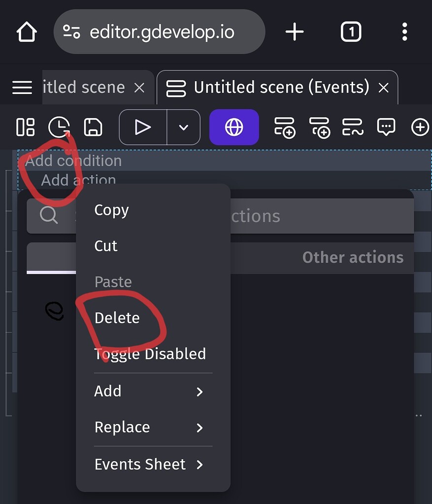The height and width of the screenshot is (504, 432).
Task: Start a preview with the Play button
Action: tap(143, 127)
